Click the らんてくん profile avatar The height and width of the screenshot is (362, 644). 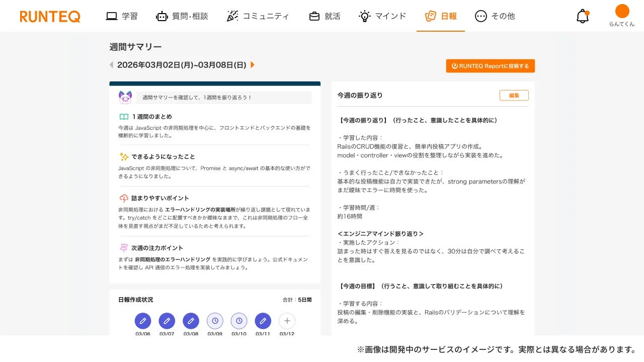coord(622,11)
